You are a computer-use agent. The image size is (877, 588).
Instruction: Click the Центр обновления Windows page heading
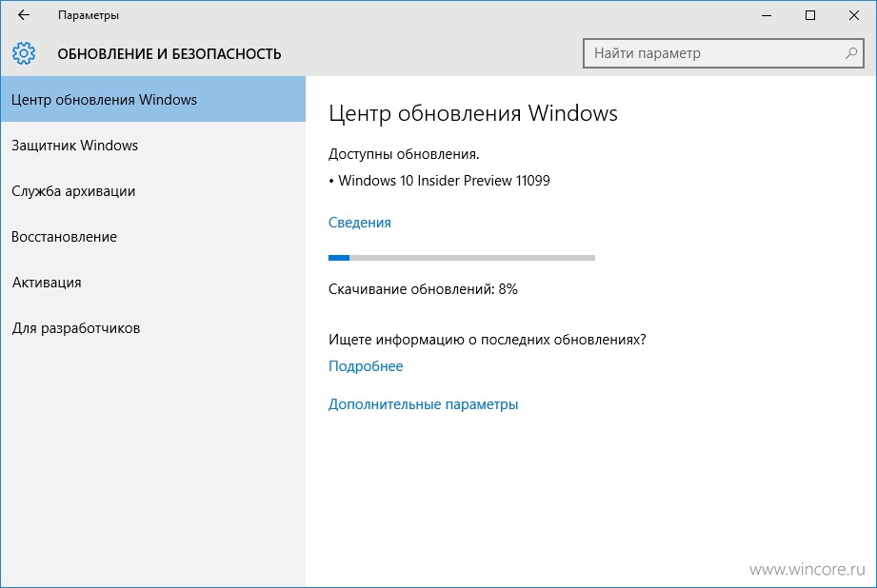pos(473,113)
